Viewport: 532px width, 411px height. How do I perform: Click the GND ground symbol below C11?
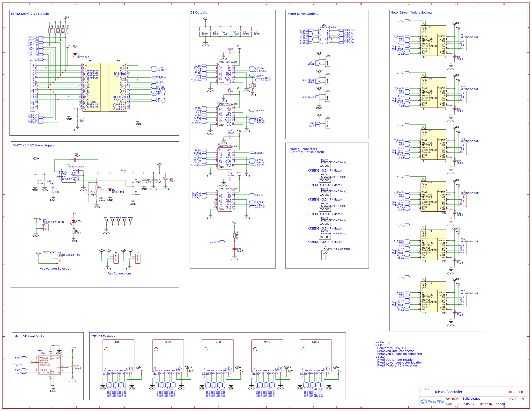click(x=77, y=127)
